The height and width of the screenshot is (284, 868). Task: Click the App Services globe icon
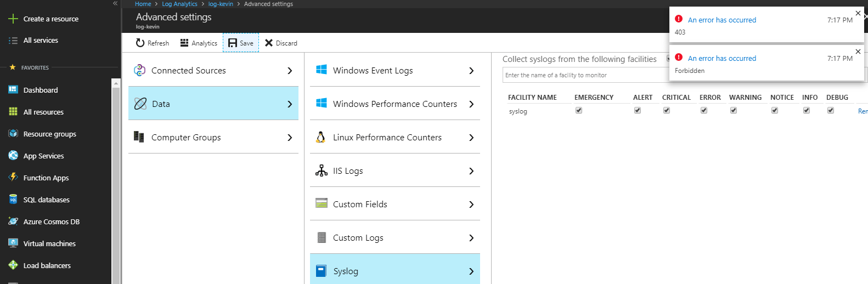(13, 155)
